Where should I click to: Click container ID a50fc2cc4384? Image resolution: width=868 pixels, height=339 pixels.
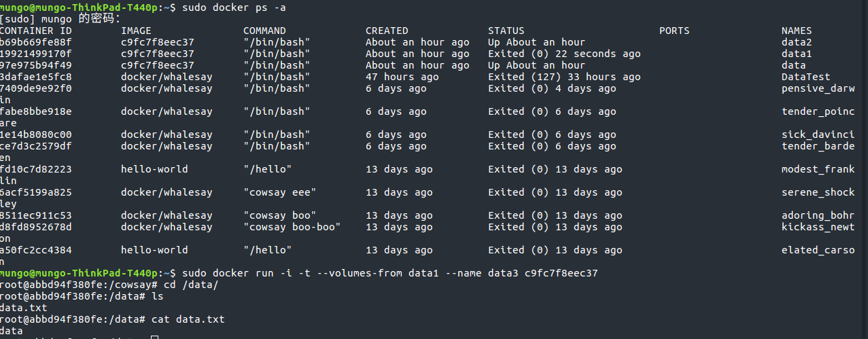(36, 250)
